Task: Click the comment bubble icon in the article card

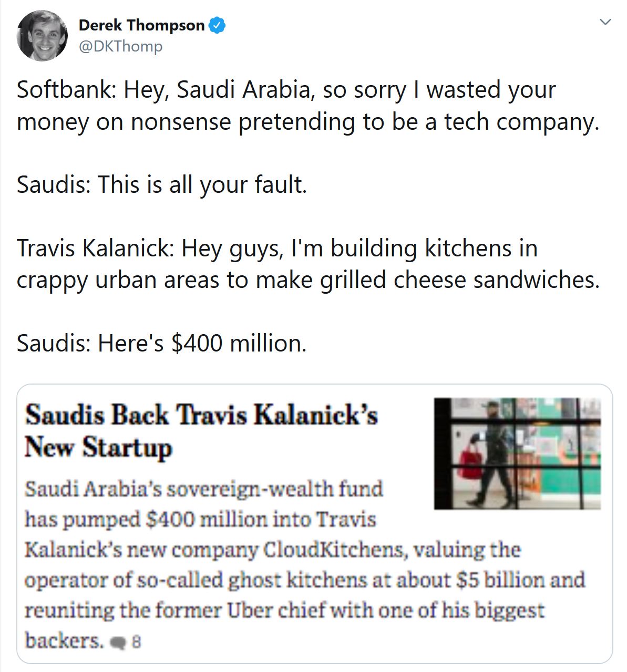Action: (120, 642)
